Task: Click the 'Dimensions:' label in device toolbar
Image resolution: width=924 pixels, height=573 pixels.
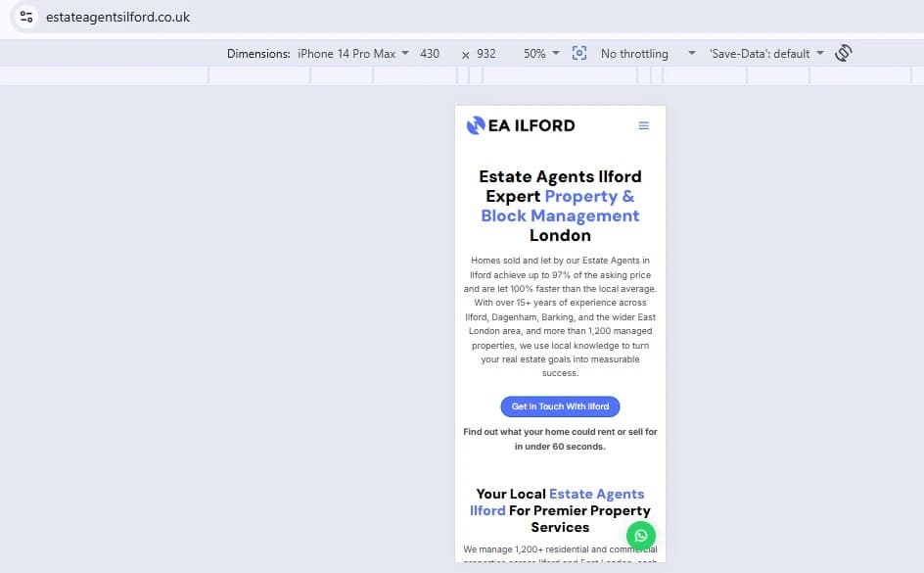Action: [x=258, y=54]
